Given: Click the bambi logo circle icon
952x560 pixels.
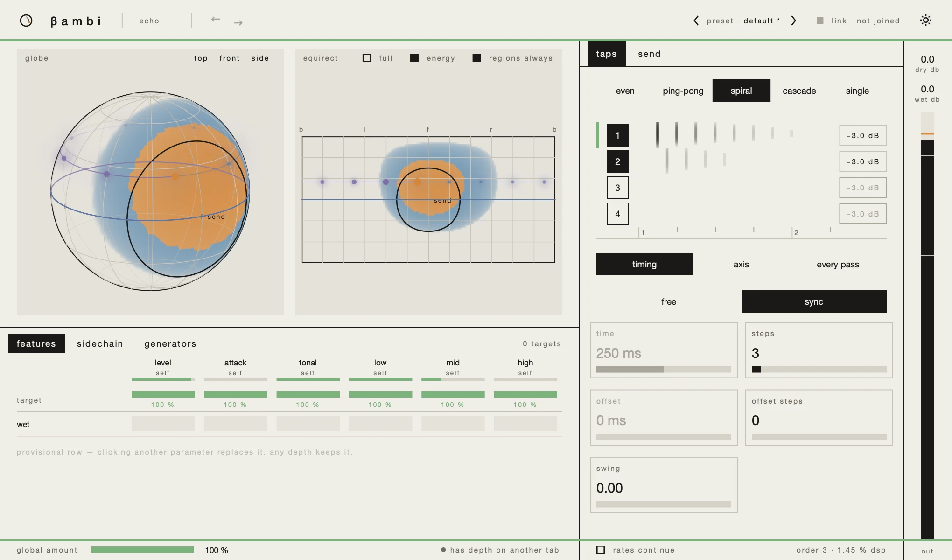Looking at the screenshot, I should coord(26,21).
